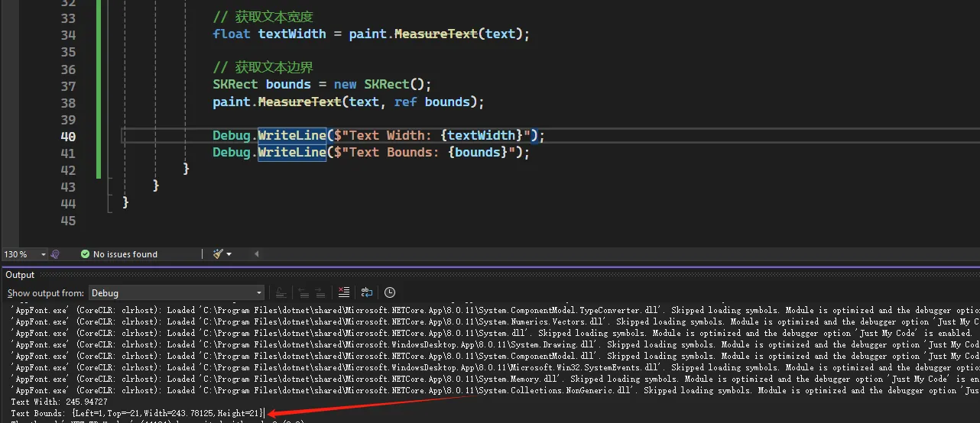Image resolution: width=980 pixels, height=423 pixels.
Task: Click the Text Bounds line in the output
Action: (138, 413)
